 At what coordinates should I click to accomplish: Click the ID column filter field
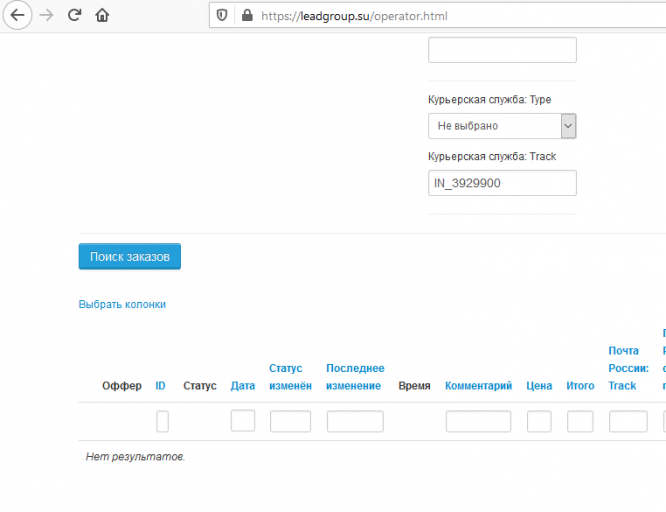162,421
